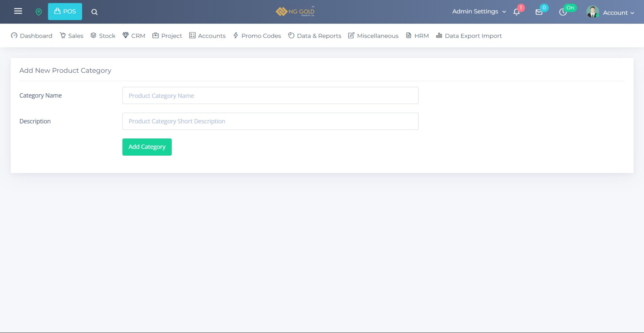Click the Dashboard navigation icon

pyautogui.click(x=14, y=35)
